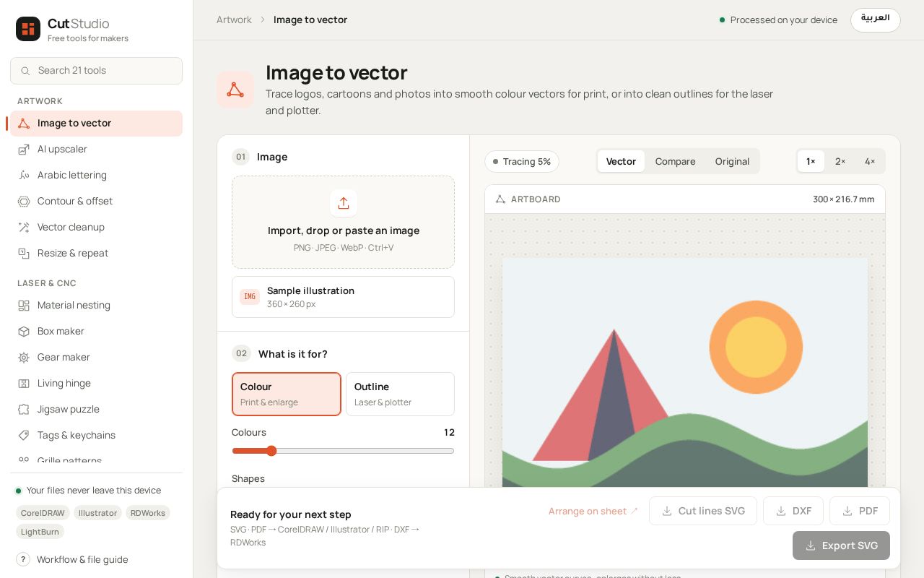Viewport: 924px width, 578px height.
Task: Click the IMG badge of Sample illustration
Action: 250,297
